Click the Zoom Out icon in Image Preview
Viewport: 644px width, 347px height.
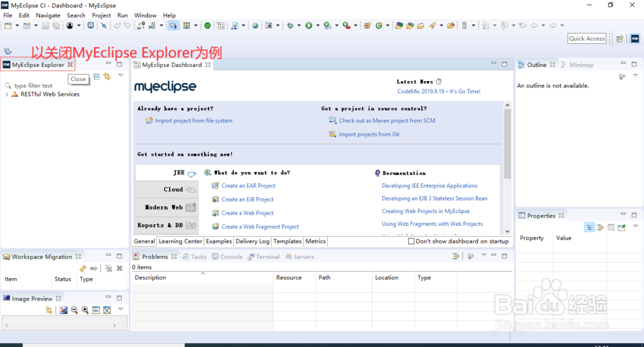(74, 310)
